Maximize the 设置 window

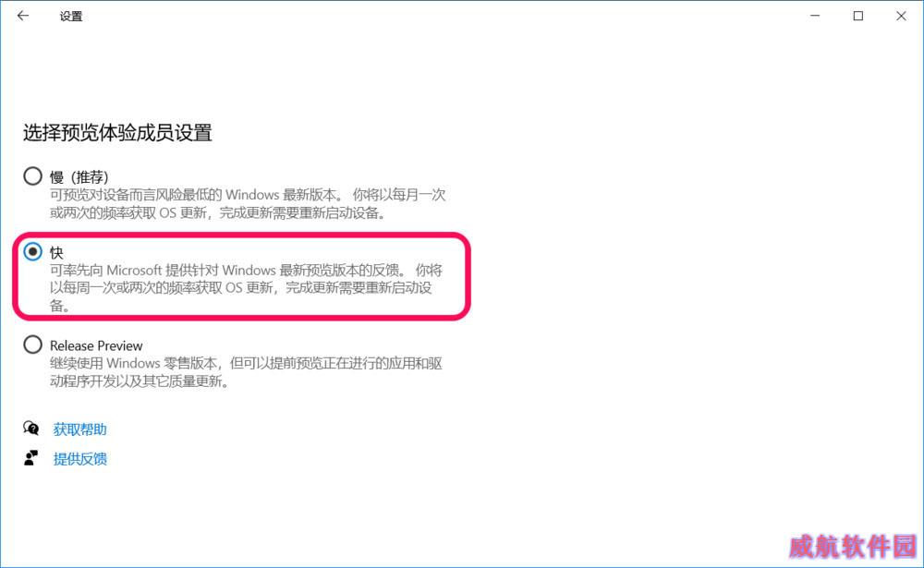point(858,16)
